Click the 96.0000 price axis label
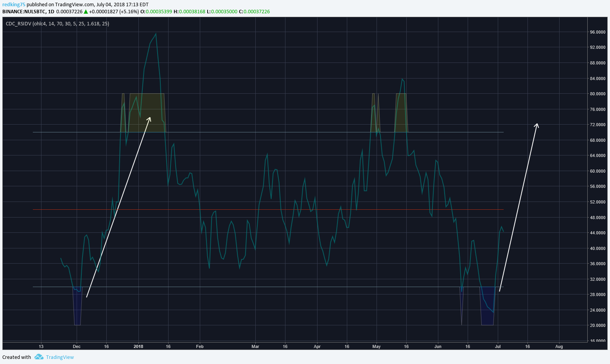The height and width of the screenshot is (364, 610). (x=597, y=32)
